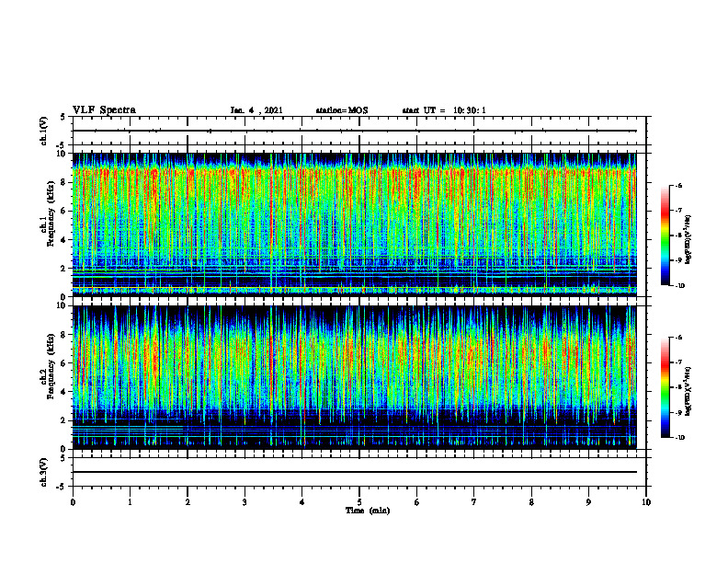Click the ch.2 spectrogram colorbar
This screenshot has width=728, height=563.
click(x=665, y=387)
